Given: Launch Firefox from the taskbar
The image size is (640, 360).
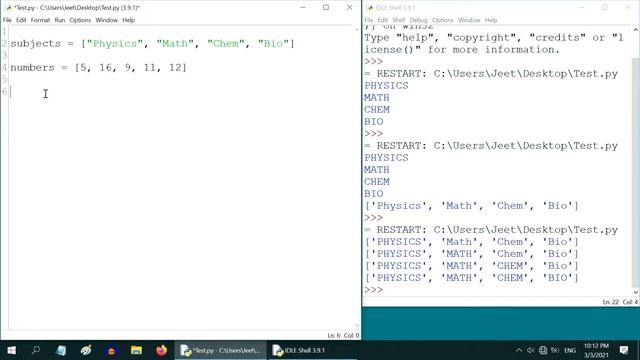Looking at the screenshot, I should coord(162,350).
